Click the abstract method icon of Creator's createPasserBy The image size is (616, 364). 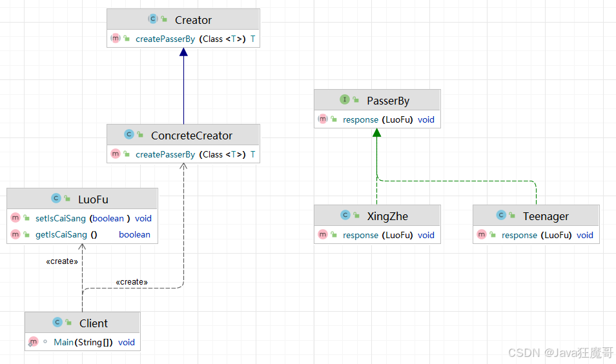click(116, 39)
